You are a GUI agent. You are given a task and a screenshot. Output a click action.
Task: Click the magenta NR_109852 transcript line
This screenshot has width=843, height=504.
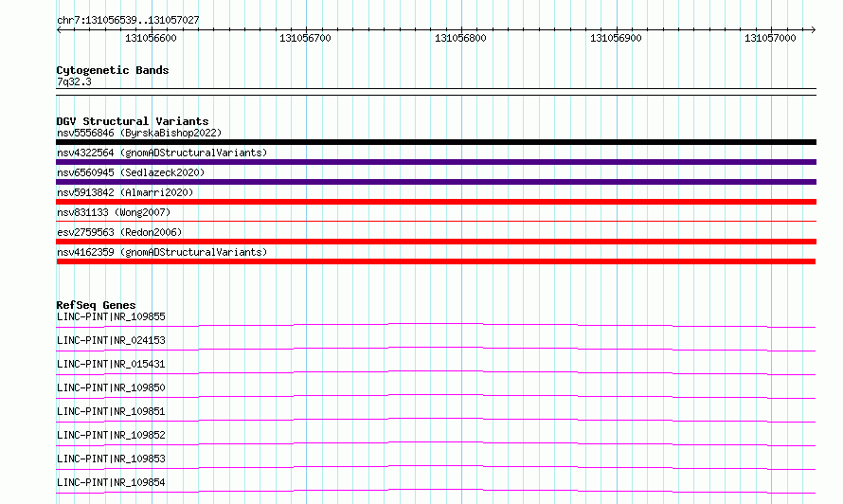click(x=436, y=442)
